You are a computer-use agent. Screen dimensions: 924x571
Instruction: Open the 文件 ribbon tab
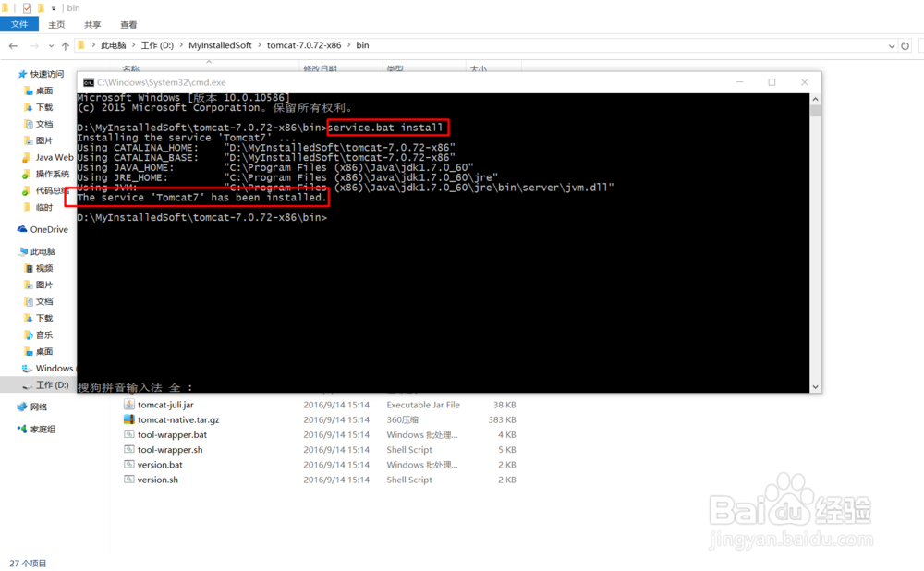click(x=19, y=24)
